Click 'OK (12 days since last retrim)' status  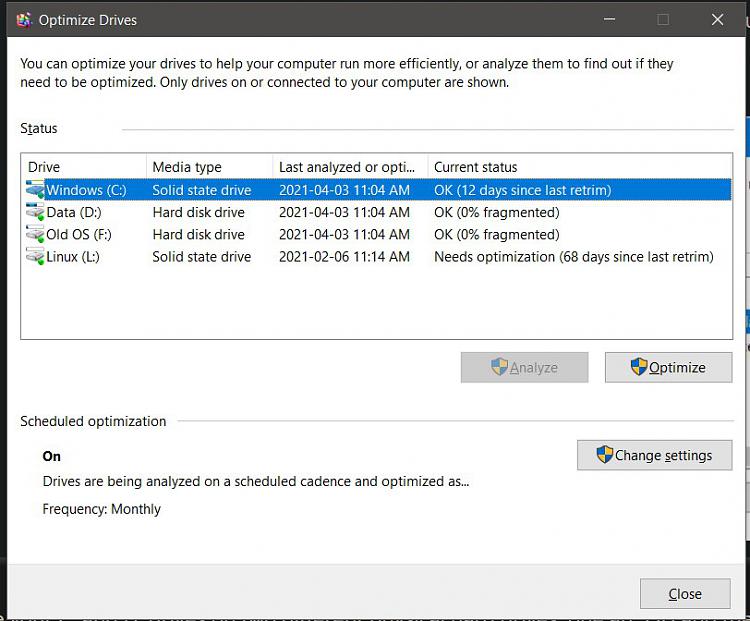tap(522, 190)
